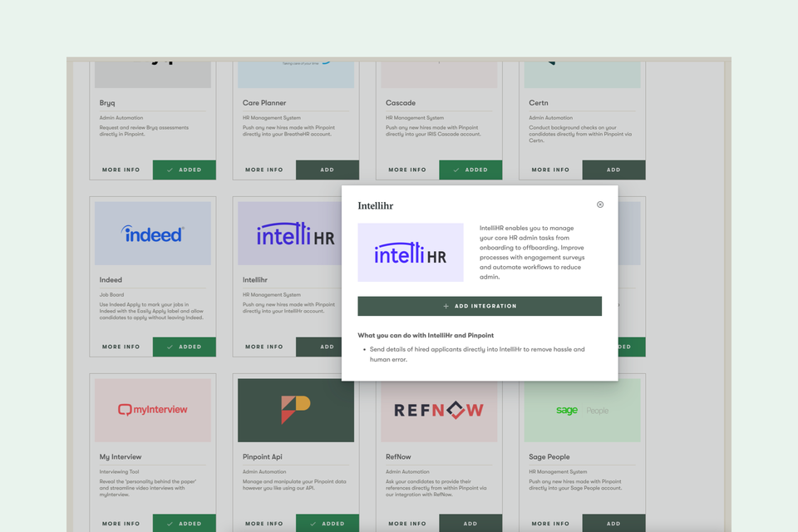Screen dimensions: 798x532
Task: Click the myInterview logo thumbnail
Action: pos(153,410)
